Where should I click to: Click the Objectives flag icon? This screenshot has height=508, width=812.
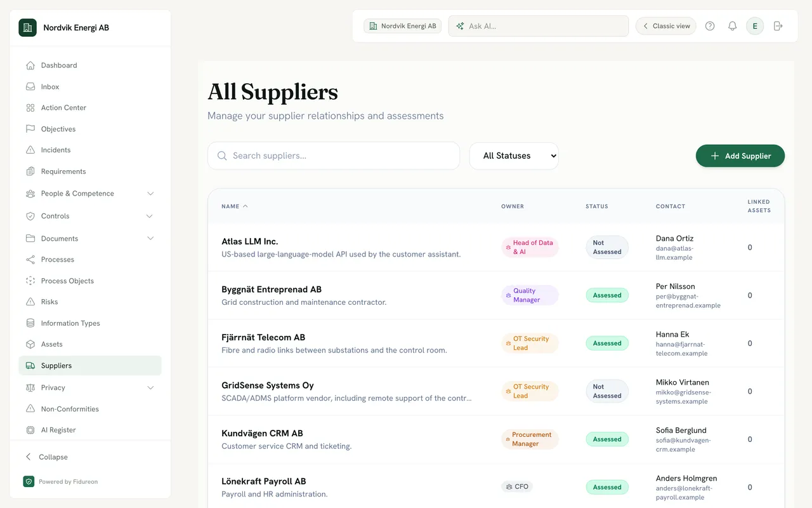[x=30, y=129]
